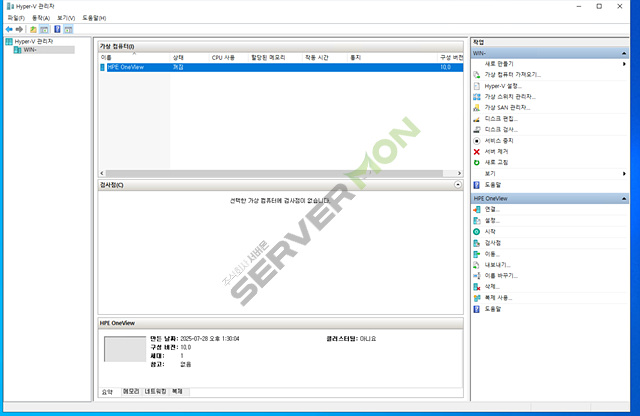Toggle the Show/Hide action pane toolbar icon
Image resolution: width=640 pixels, height=416 pixels.
point(68,29)
